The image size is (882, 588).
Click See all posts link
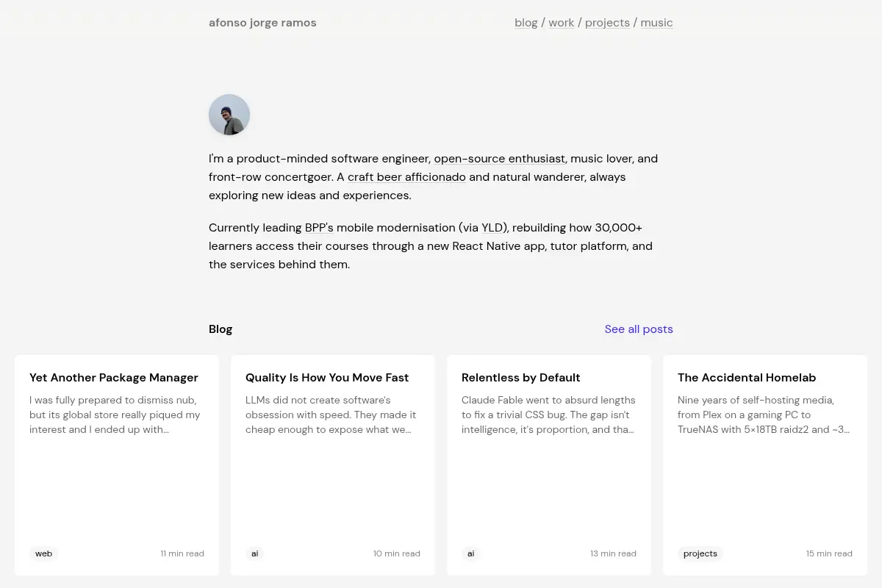639,329
